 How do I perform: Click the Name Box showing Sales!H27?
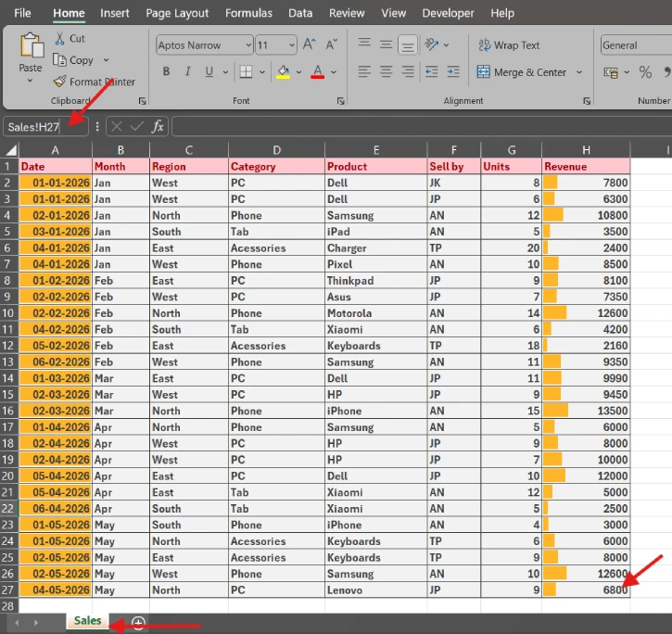[45, 127]
